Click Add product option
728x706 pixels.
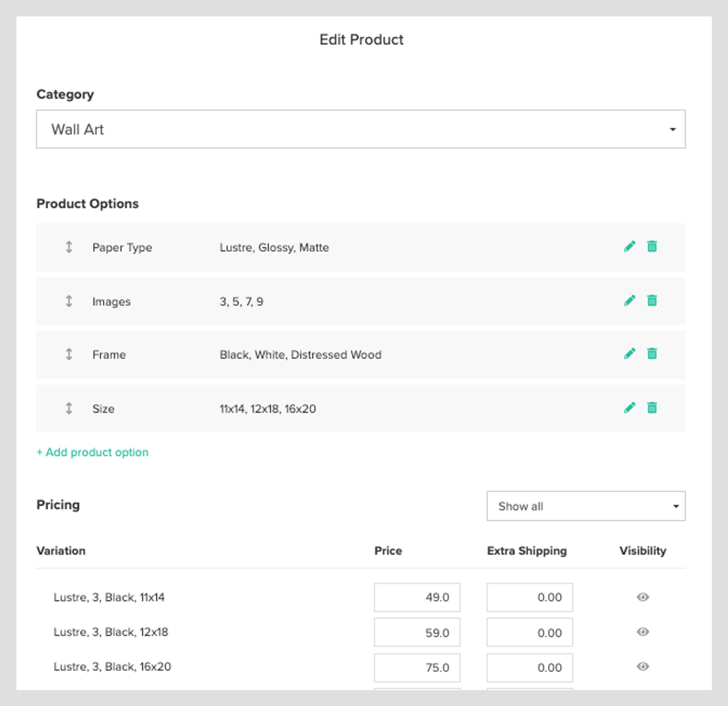tap(92, 452)
